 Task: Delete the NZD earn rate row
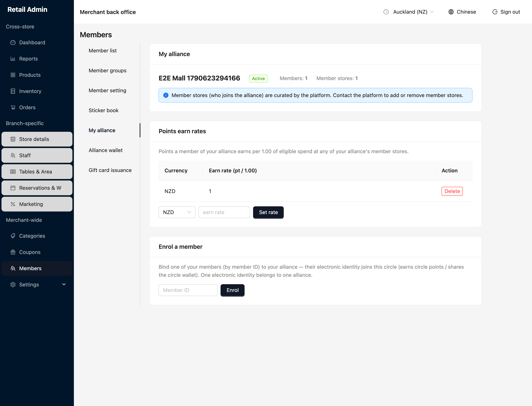452,191
